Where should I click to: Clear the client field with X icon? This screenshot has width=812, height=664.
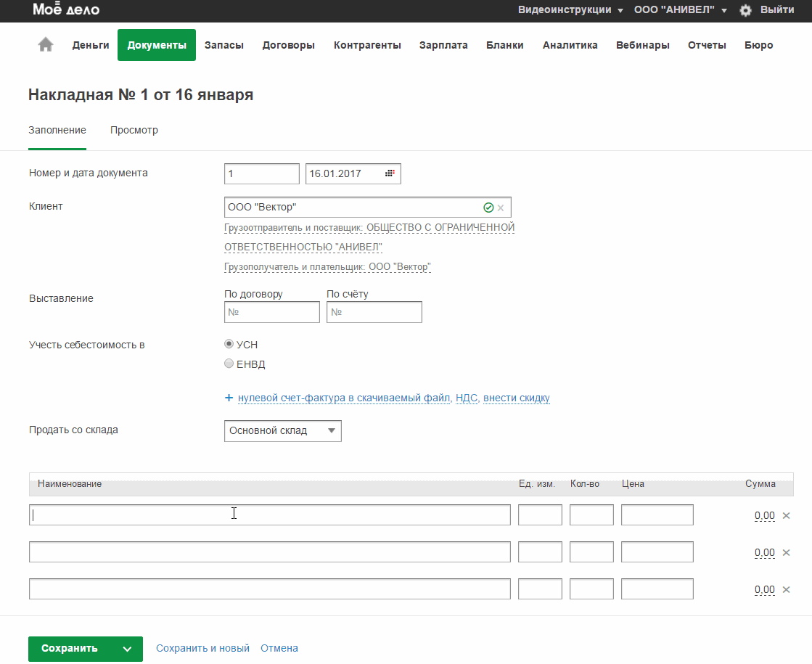coord(501,208)
